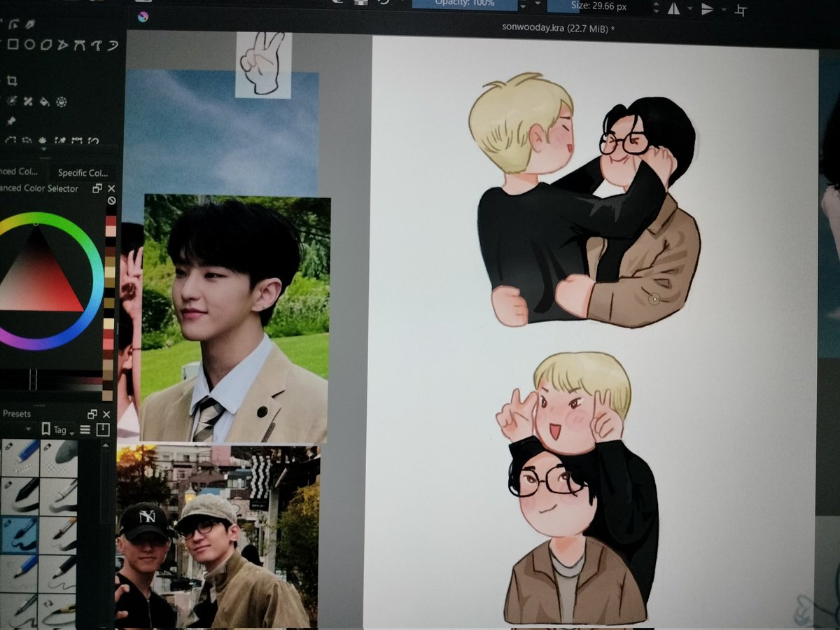This screenshot has height=630, width=840.
Task: Click the presets scrollbar up arrow
Action: tap(105, 446)
